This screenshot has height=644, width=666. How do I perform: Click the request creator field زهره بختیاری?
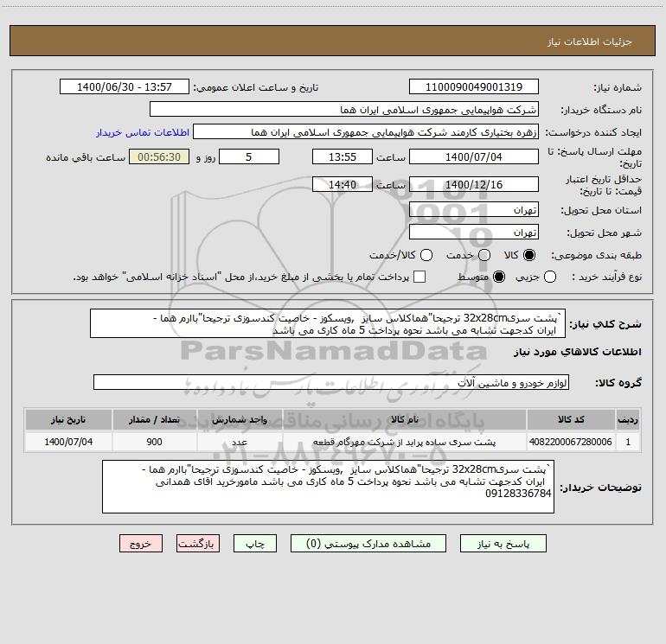tap(366, 132)
